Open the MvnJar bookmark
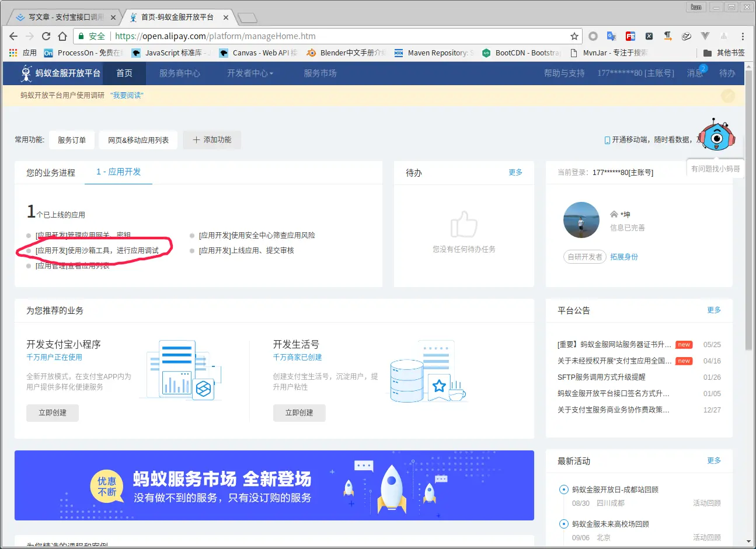Viewport: 756px width, 549px height. click(x=609, y=53)
